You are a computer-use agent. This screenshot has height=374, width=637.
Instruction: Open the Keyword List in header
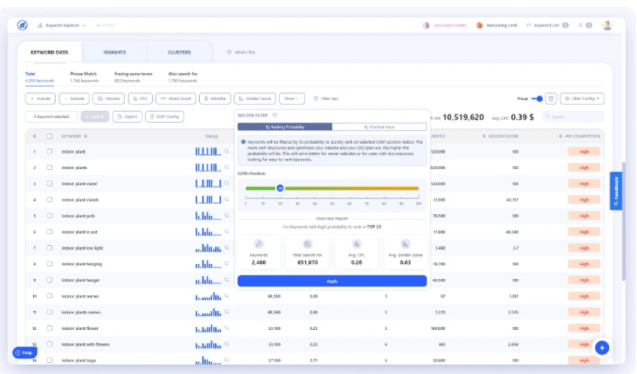pos(547,25)
